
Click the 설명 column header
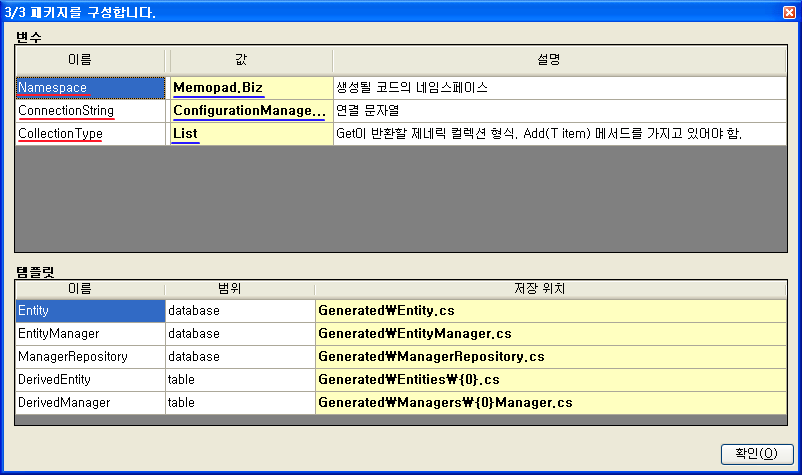click(x=560, y=60)
